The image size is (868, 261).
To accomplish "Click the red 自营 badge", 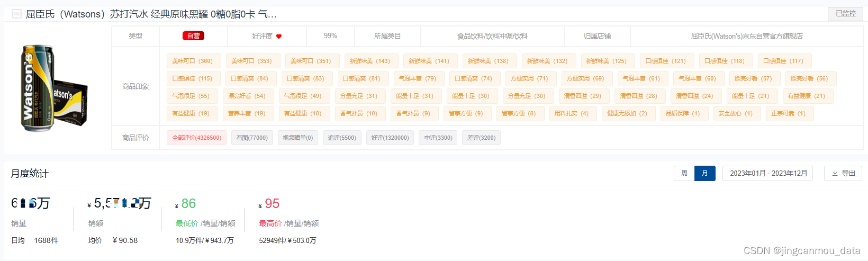I will click(x=193, y=36).
